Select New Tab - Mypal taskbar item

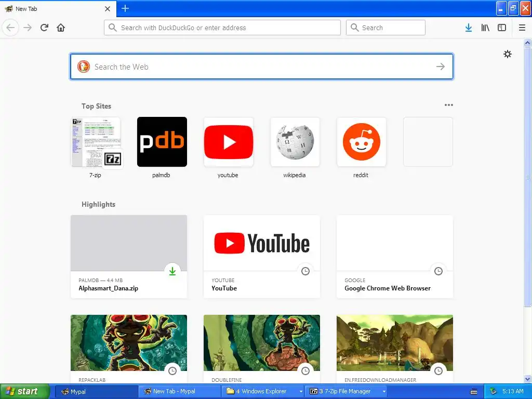point(179,392)
